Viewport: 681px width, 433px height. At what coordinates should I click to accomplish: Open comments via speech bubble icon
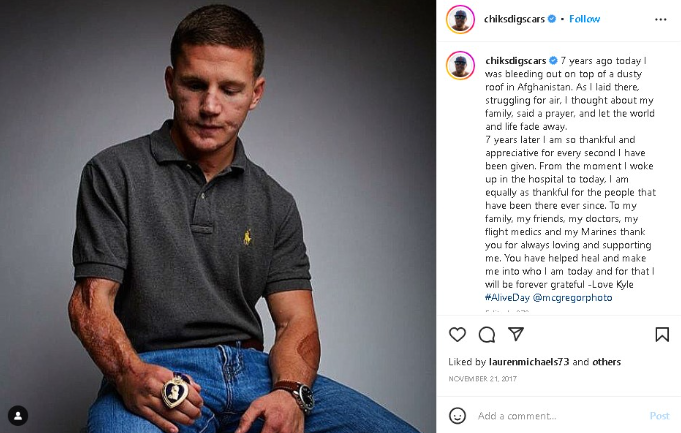click(487, 335)
